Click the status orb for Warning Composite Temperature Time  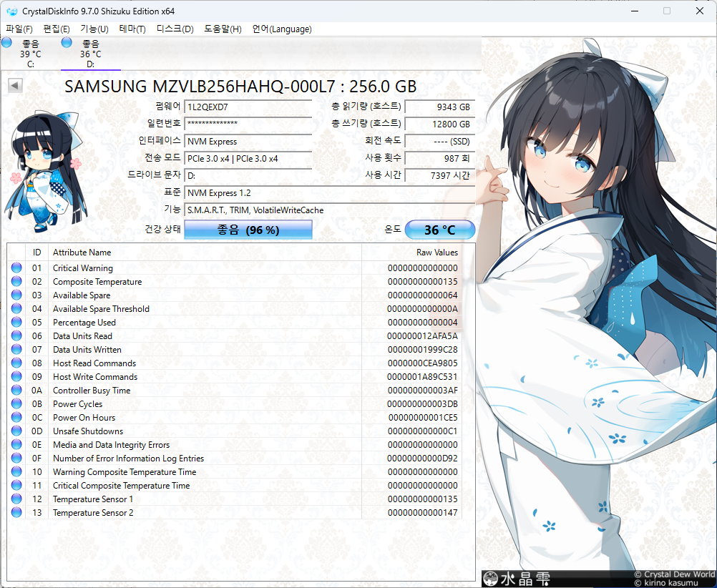[16, 471]
